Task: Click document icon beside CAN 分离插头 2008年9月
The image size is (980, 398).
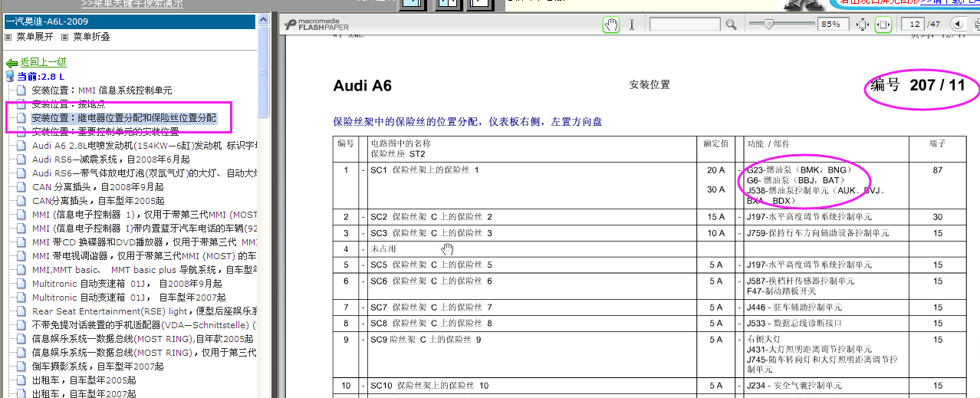Action: (21, 187)
